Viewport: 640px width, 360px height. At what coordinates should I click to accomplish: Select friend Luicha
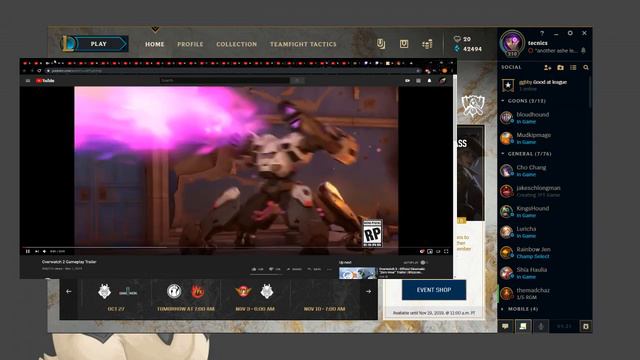544,232
